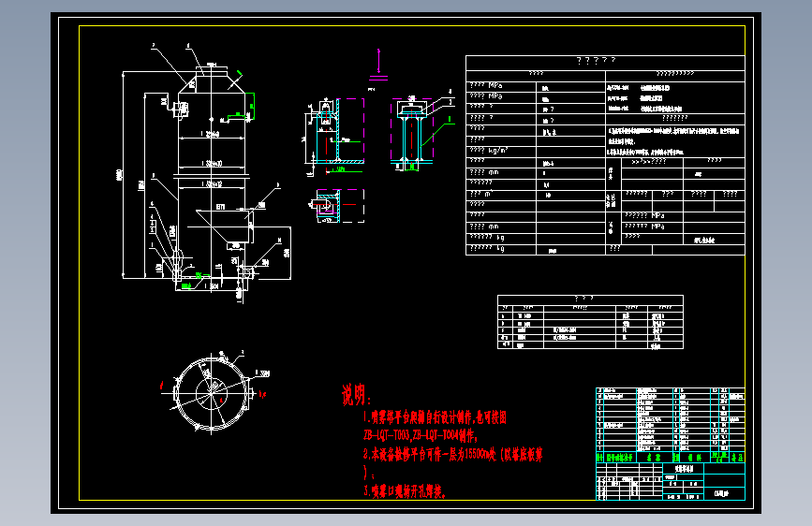Click the small nozzle schedule table
Image resolution: width=812 pixels, height=526 pixels.
point(590,322)
